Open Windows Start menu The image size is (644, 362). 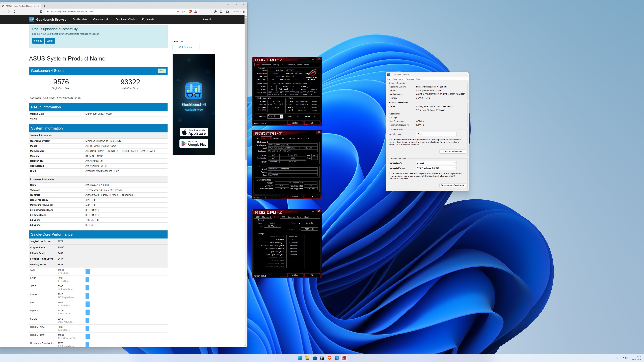300,358
